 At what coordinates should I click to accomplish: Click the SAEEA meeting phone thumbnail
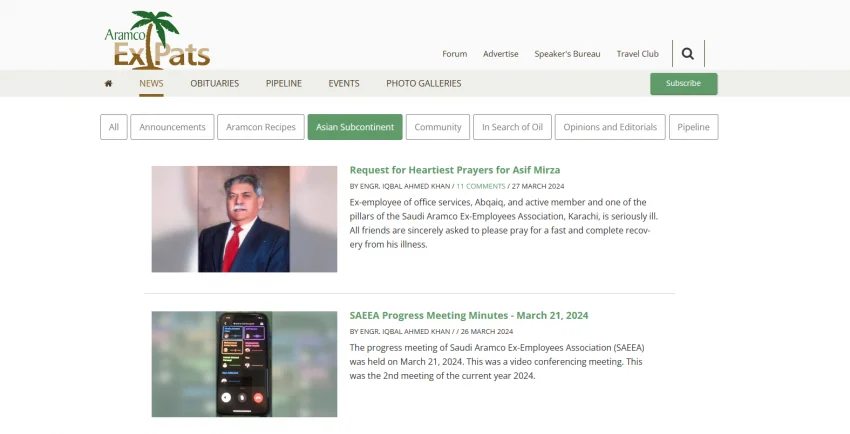click(244, 364)
